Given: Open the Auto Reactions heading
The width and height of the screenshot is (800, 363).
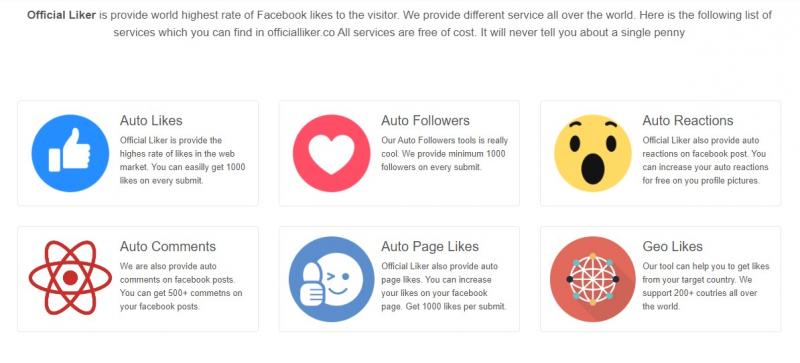Looking at the screenshot, I should pyautogui.click(x=688, y=120).
